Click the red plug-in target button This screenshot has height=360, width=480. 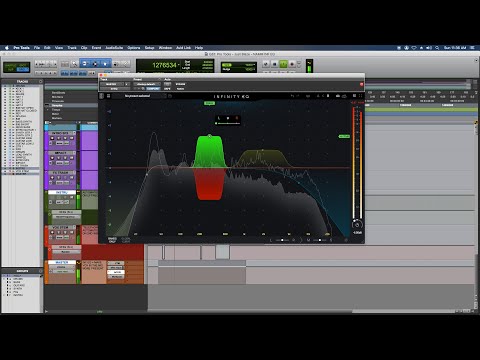361,84
